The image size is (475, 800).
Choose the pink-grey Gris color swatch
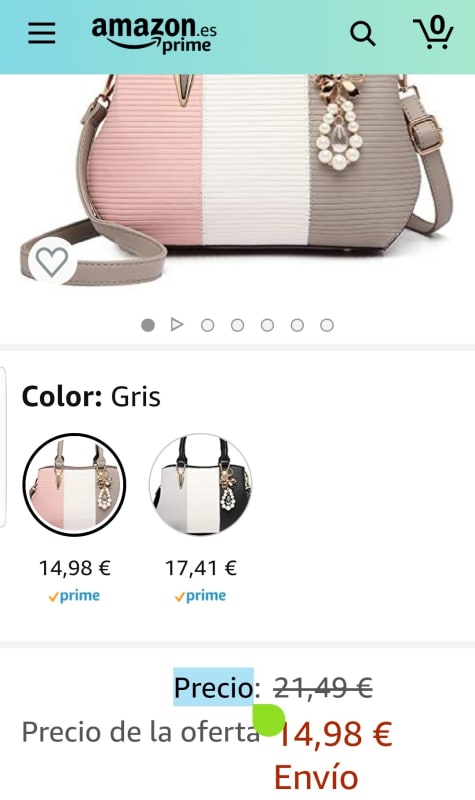74,485
